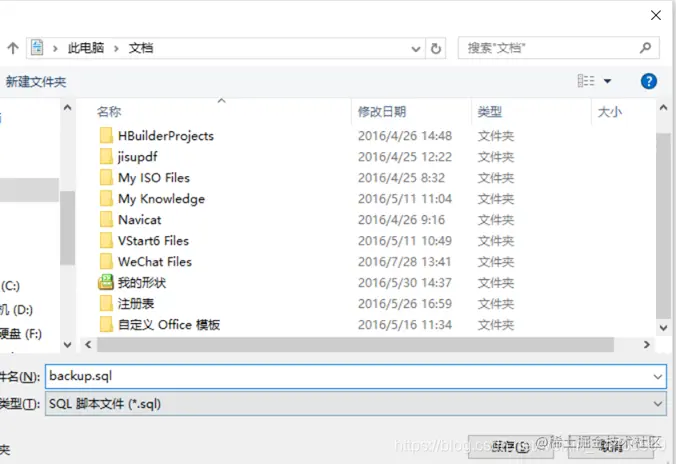Click file list scroll up arrow
The height and width of the screenshot is (464, 676).
pos(663,107)
